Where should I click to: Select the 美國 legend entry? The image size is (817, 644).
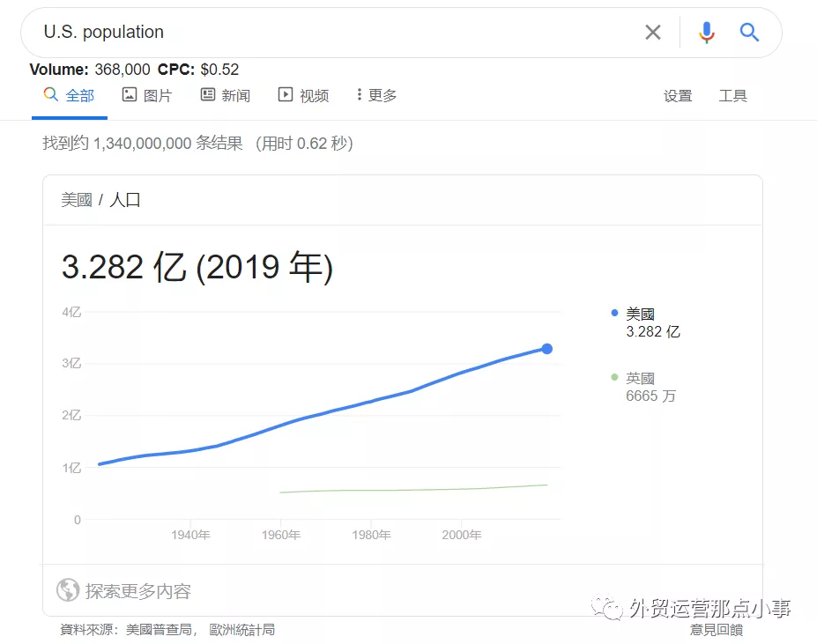point(640,314)
